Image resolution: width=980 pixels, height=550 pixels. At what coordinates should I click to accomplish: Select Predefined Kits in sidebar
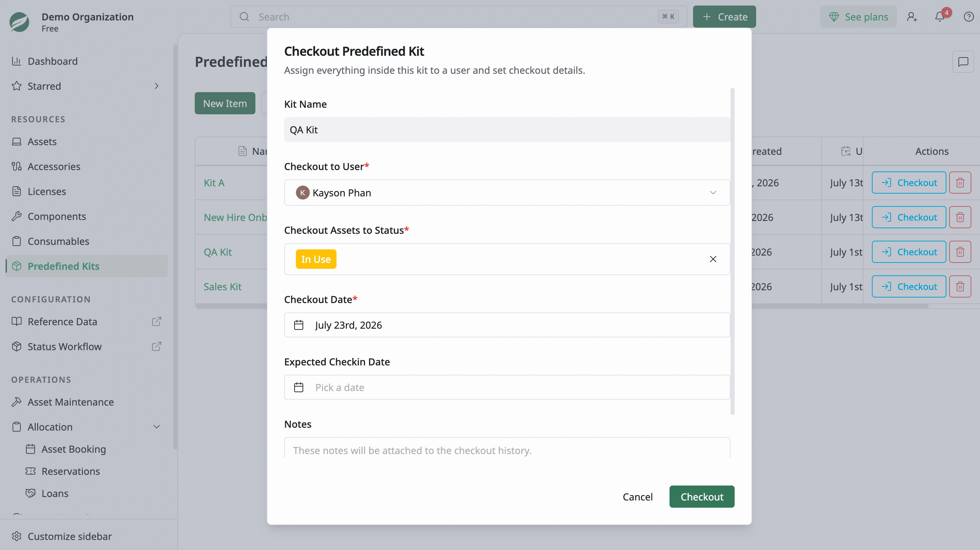point(87,266)
